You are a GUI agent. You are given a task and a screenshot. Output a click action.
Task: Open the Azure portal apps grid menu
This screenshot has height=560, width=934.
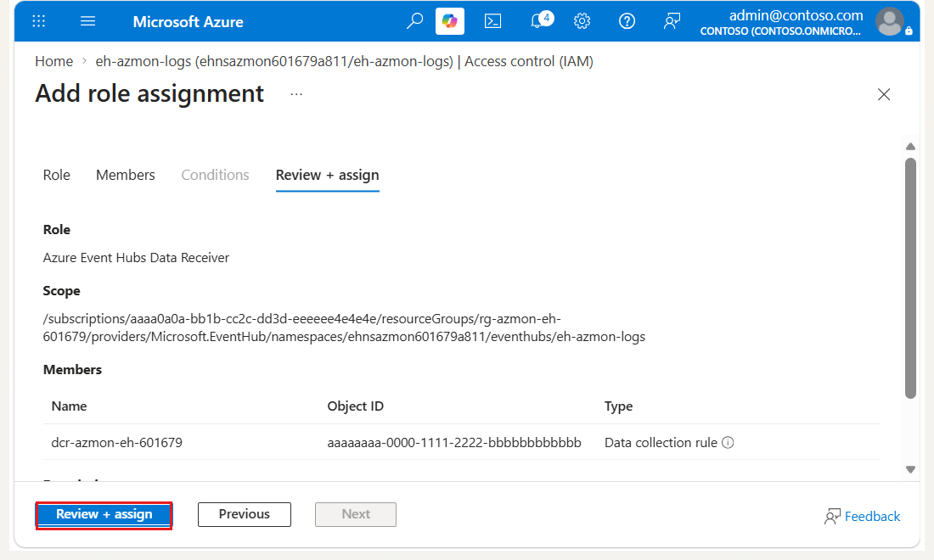tap(39, 21)
